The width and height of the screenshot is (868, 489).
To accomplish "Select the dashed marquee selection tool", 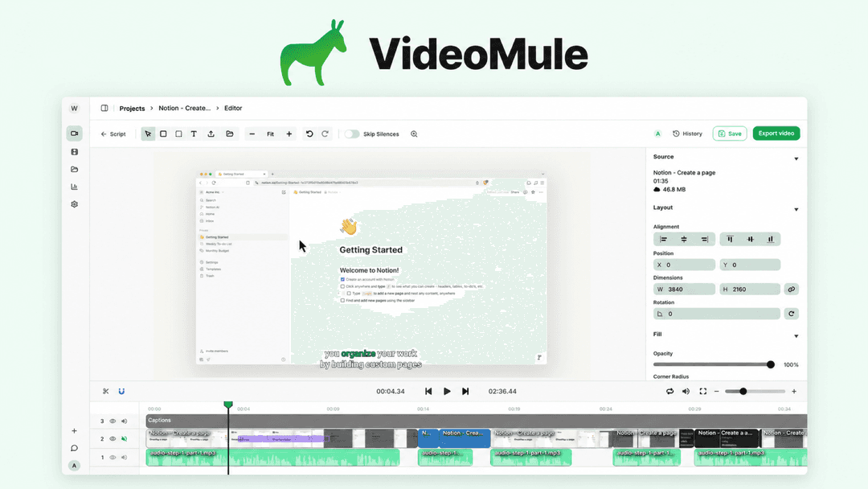I will point(178,134).
